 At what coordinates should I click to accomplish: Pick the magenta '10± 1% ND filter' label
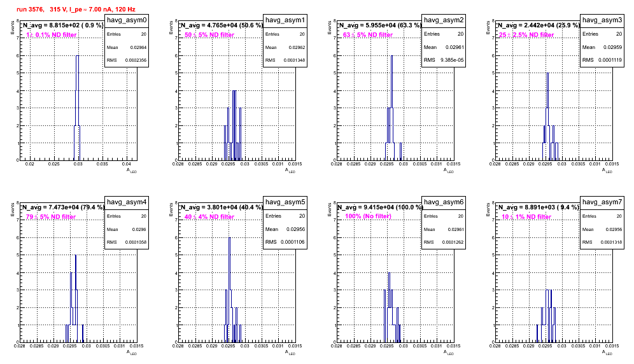[526, 217]
